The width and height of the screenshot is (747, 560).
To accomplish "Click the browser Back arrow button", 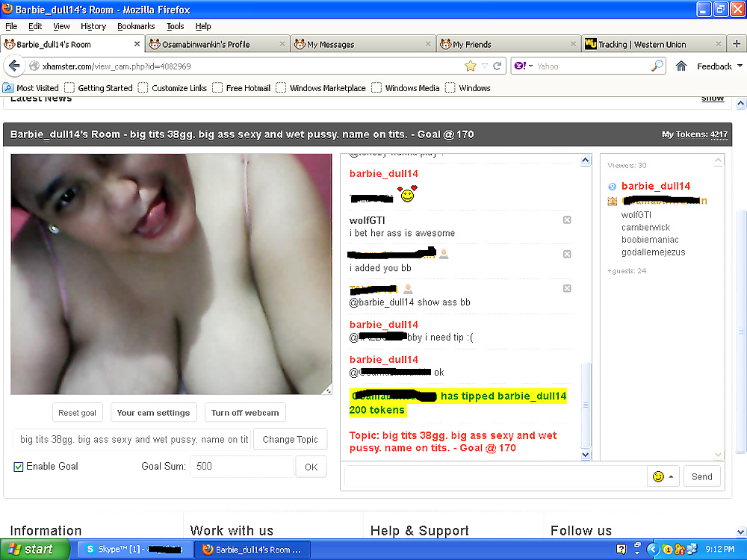I will pyautogui.click(x=13, y=66).
